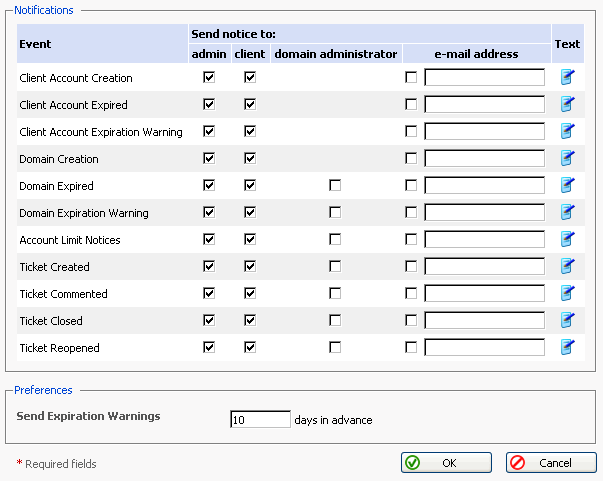Viewport: 603px width, 481px height.
Task: Focus the Send Expiration Warnings days field
Action: tap(260, 419)
